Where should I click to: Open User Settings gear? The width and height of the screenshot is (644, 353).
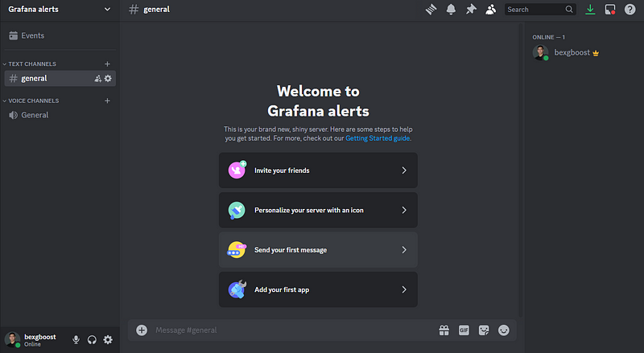tap(108, 340)
